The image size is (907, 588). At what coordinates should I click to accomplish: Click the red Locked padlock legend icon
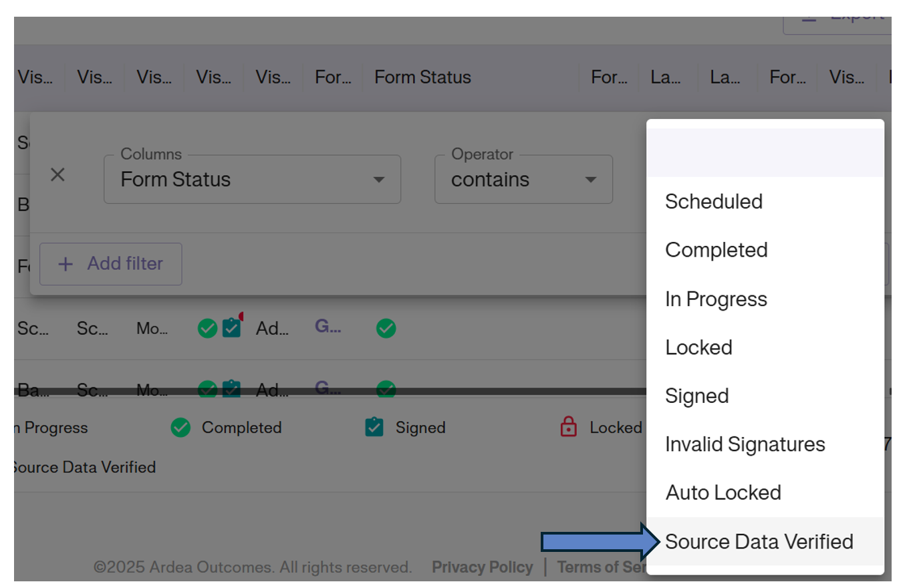point(568,428)
